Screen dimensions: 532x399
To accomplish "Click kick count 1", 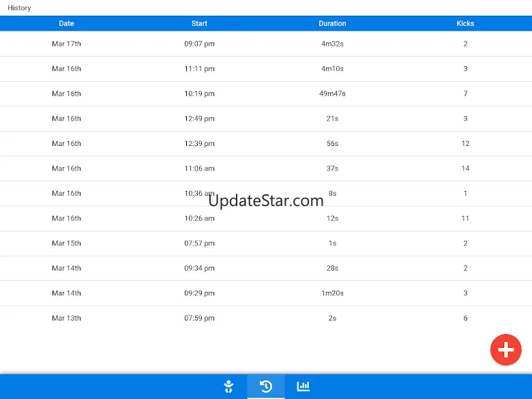I will [x=465, y=194].
